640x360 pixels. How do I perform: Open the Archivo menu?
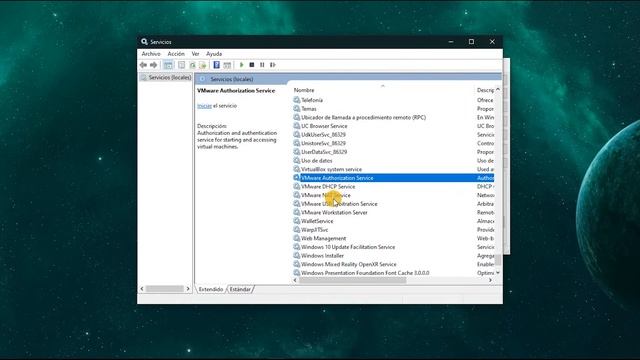pyautogui.click(x=151, y=53)
